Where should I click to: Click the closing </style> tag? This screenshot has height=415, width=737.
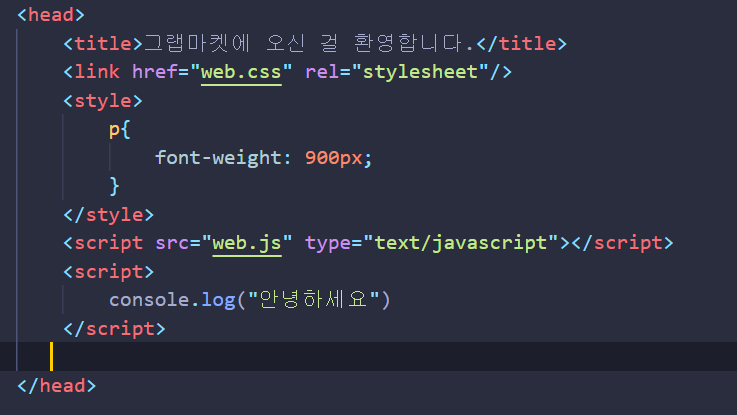tap(109, 215)
